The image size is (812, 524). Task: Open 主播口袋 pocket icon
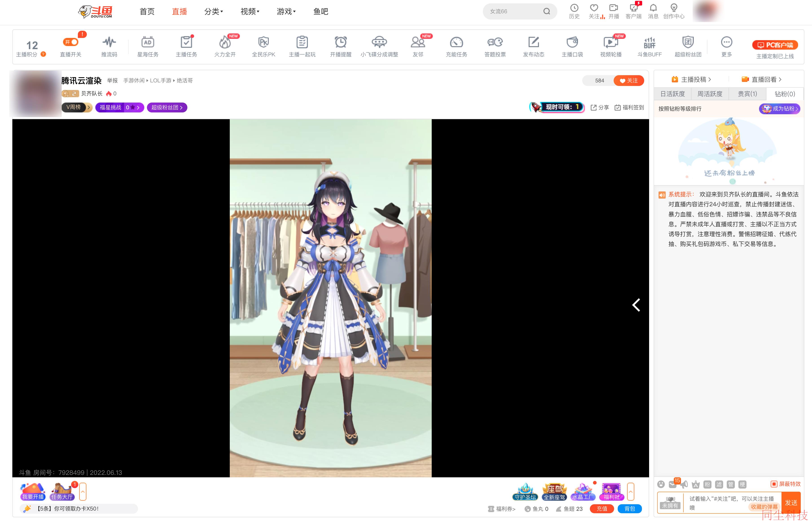572,42
